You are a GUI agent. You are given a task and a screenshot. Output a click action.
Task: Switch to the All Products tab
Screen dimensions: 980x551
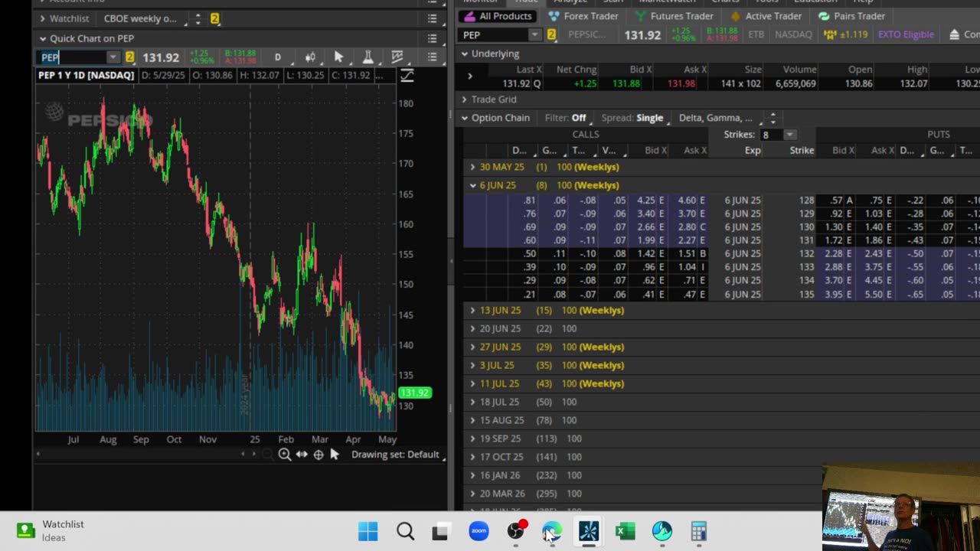click(x=498, y=16)
